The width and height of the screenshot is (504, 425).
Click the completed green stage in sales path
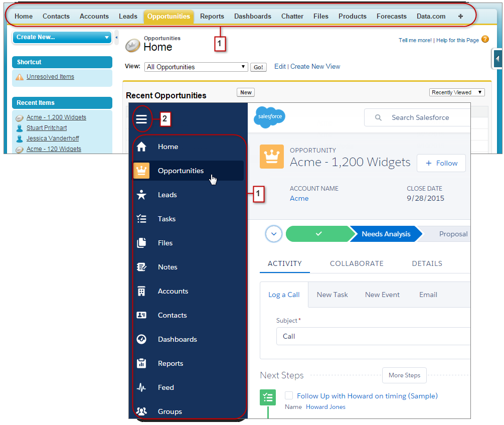[319, 234]
